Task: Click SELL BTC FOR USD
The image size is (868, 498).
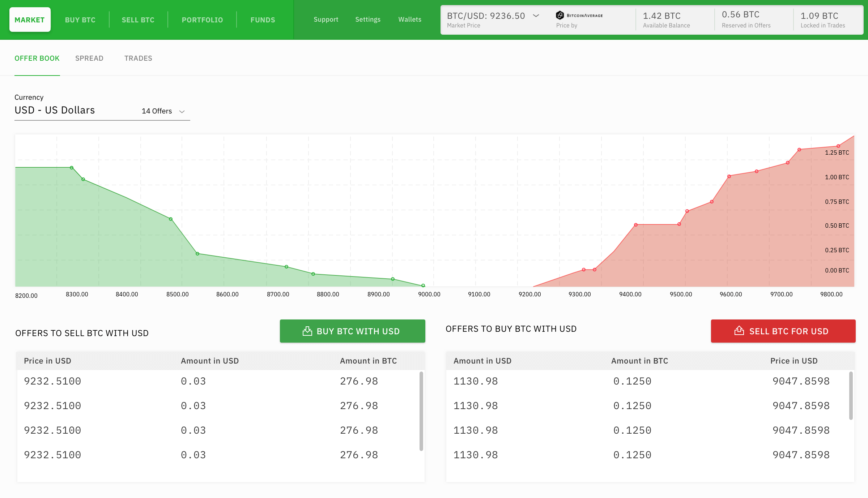Action: (783, 331)
